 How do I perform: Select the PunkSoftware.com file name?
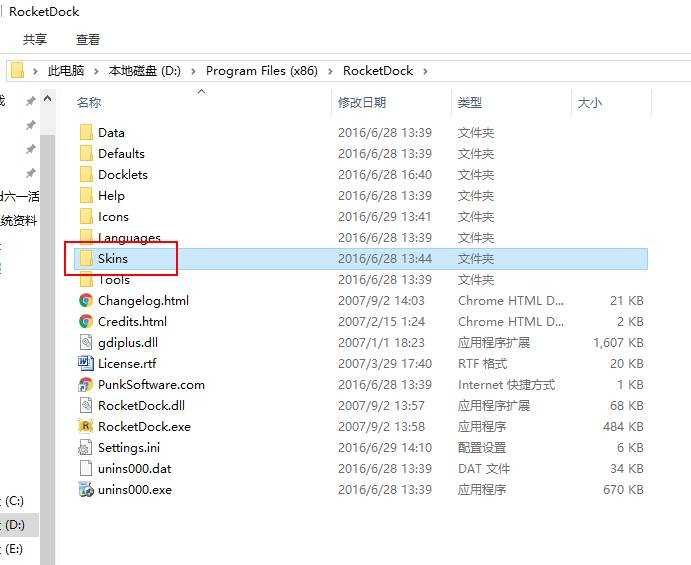(x=151, y=384)
